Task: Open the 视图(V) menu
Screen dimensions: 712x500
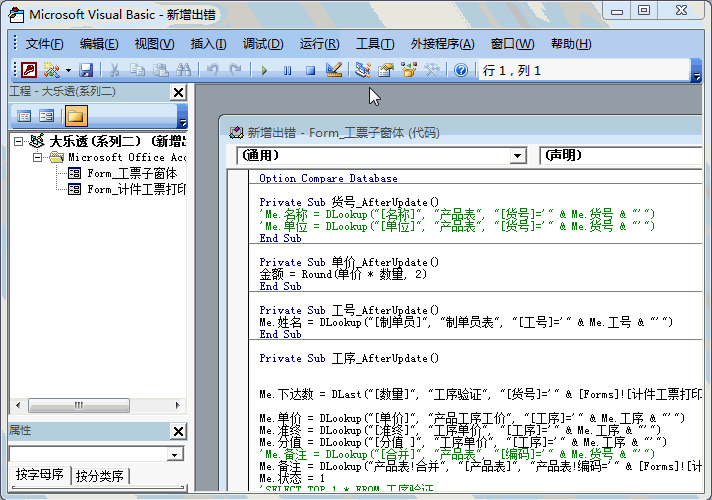Action: [x=154, y=44]
